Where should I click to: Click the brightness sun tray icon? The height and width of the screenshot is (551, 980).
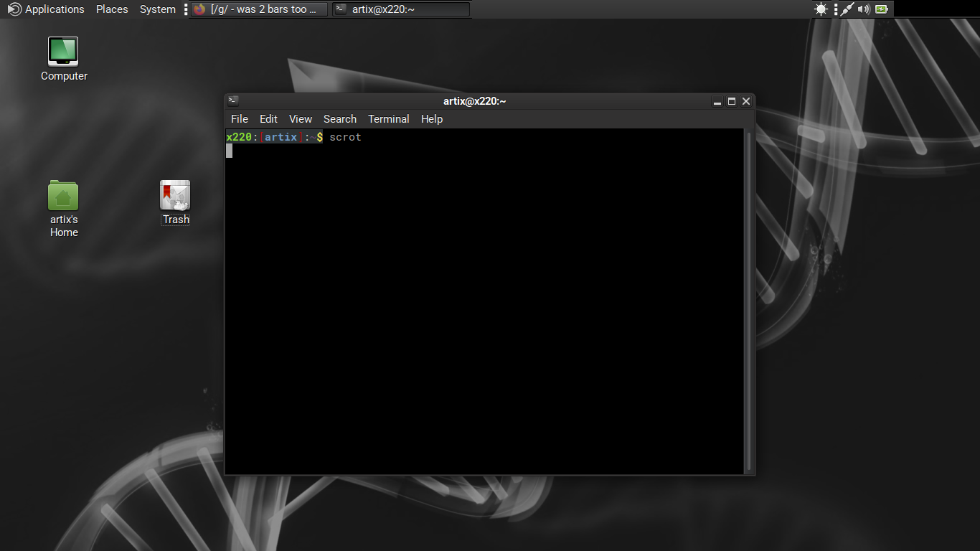821,9
